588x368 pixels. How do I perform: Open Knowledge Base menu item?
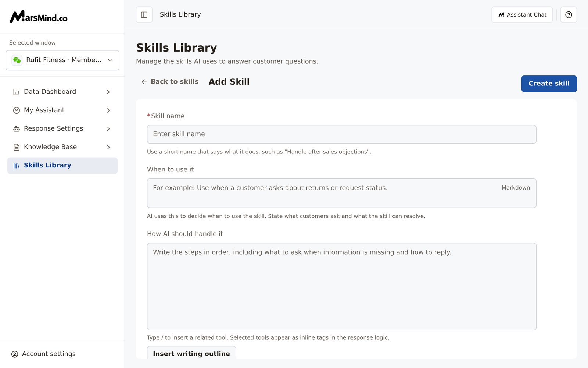click(x=62, y=147)
